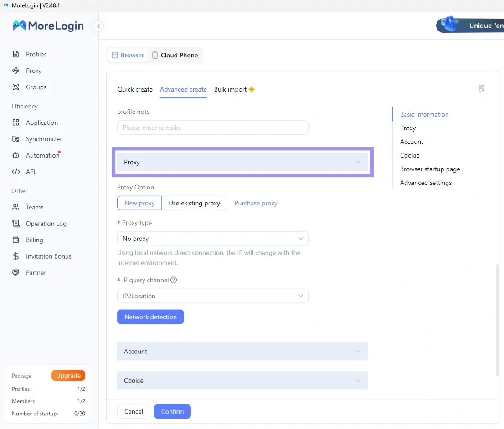Select the New proxy option
The image size is (504, 429).
click(x=139, y=203)
